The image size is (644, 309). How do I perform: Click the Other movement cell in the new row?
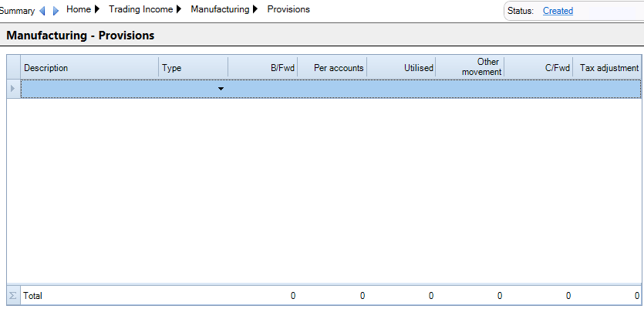(470, 89)
